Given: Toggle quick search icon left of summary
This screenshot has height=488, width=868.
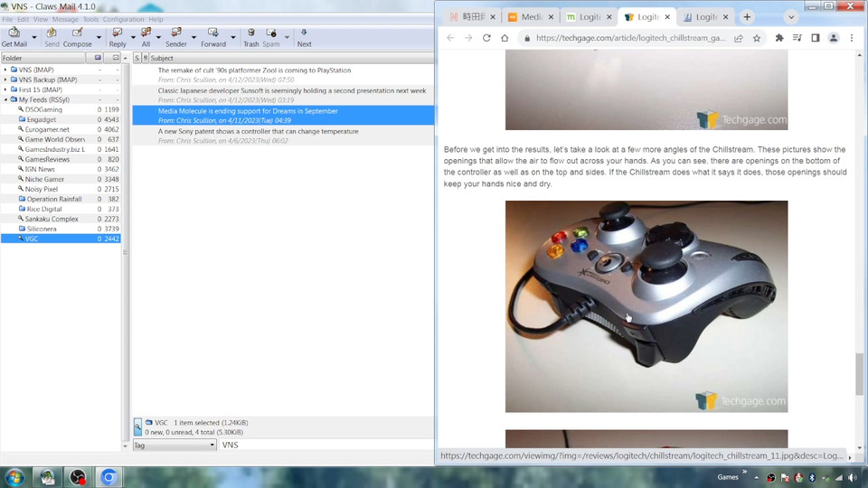Looking at the screenshot, I should [x=137, y=427].
